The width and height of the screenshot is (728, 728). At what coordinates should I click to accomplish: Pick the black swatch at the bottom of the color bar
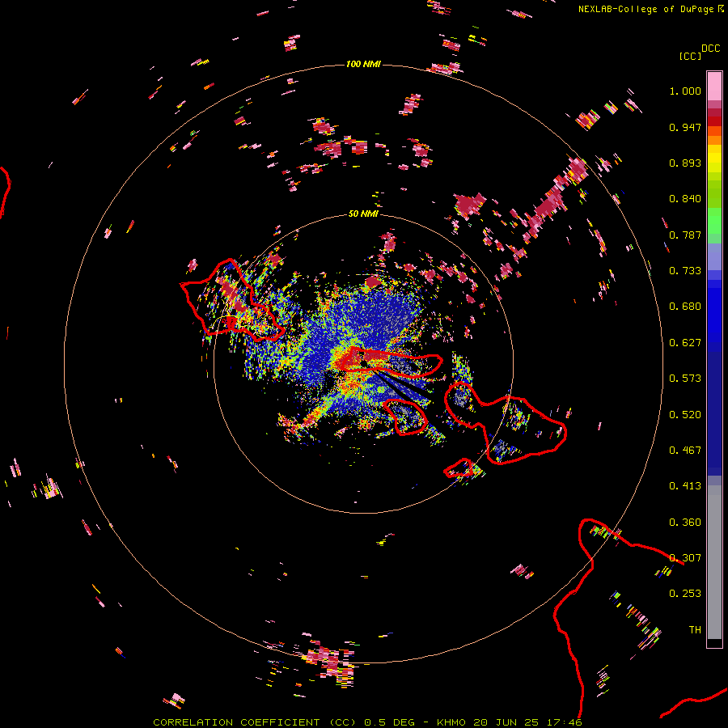coord(714,643)
